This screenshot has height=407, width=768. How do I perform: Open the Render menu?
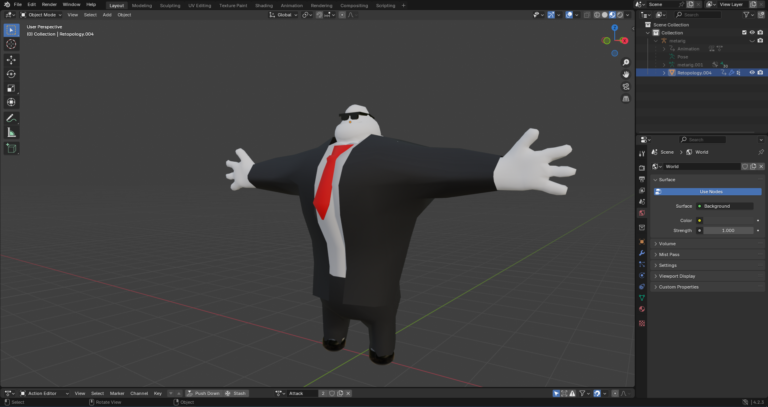[49, 4]
